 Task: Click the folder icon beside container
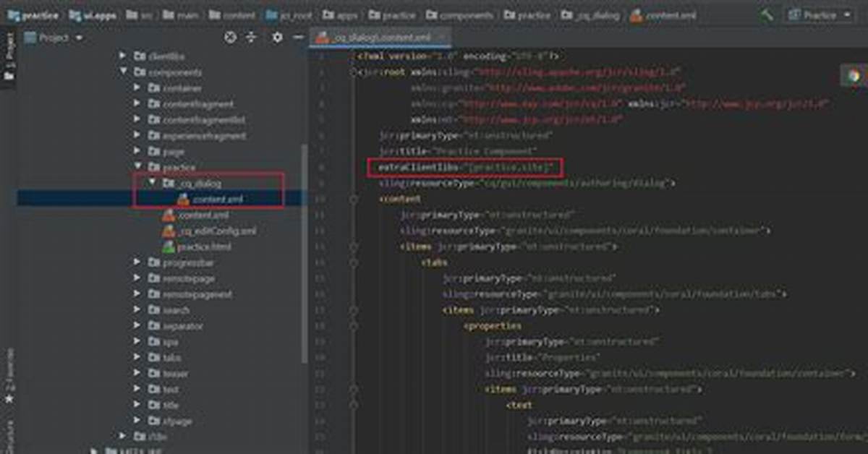tap(154, 87)
